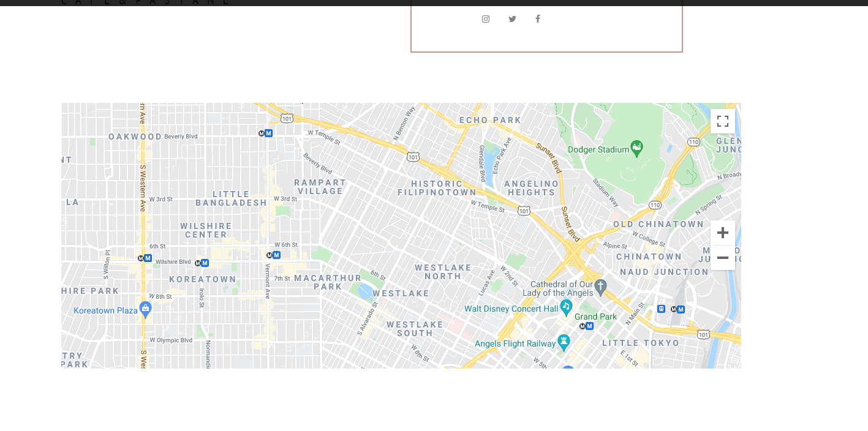Zoom out of the map

tap(723, 258)
